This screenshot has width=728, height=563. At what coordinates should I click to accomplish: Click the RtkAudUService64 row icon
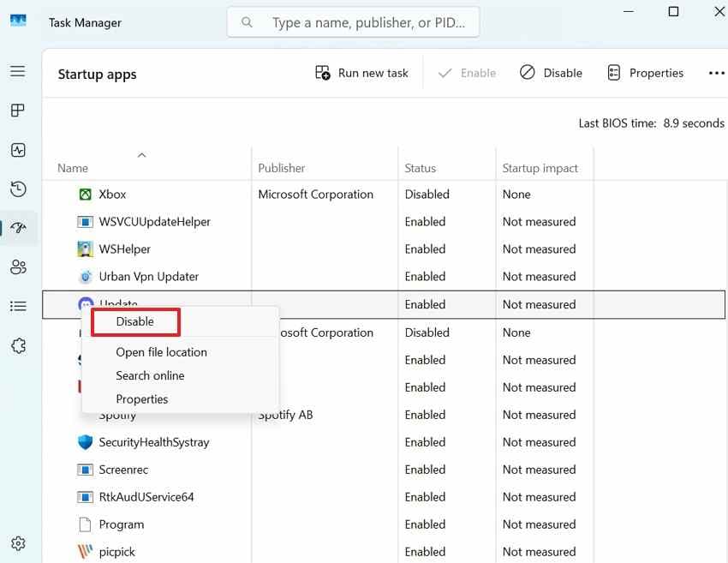tap(85, 498)
